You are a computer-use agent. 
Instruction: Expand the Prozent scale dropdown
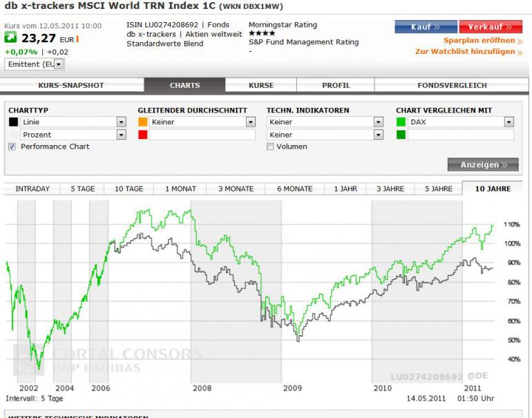(73, 135)
